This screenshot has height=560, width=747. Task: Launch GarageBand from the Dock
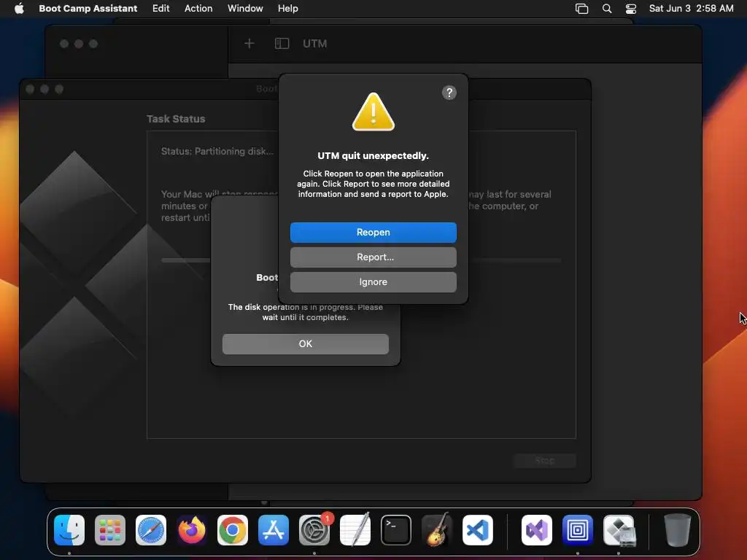[437, 530]
